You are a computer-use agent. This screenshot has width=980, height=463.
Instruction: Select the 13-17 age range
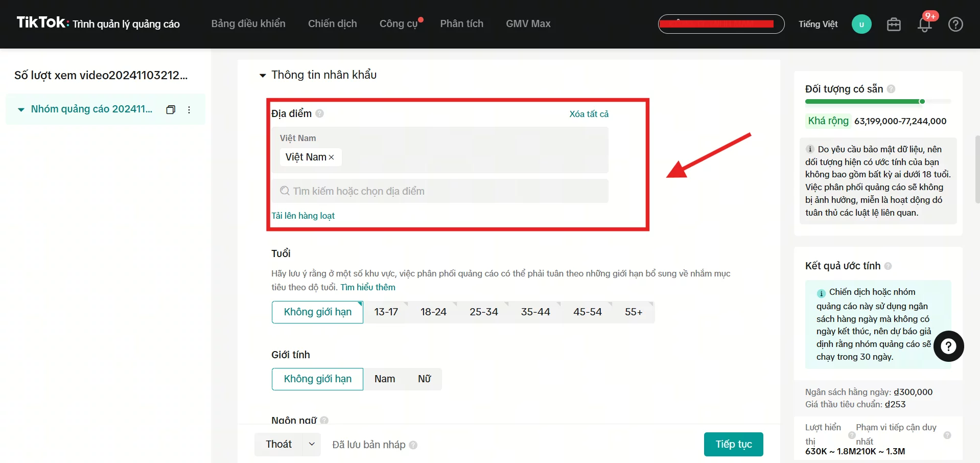pos(386,312)
